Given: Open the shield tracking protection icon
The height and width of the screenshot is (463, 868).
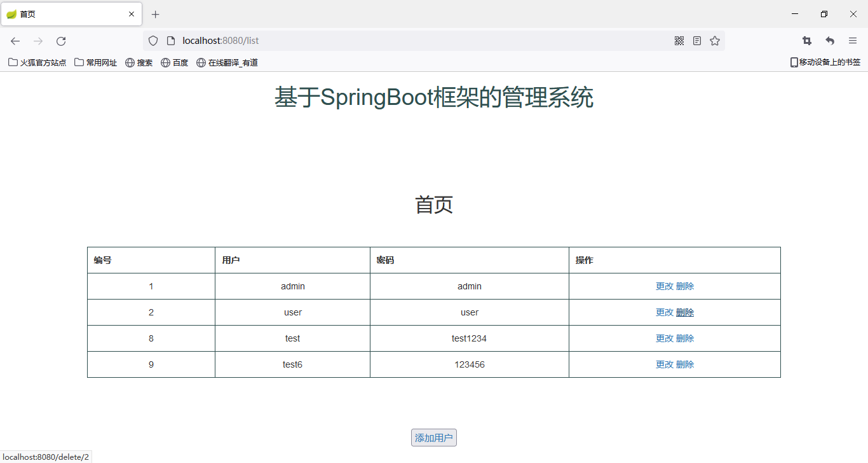Looking at the screenshot, I should (153, 41).
